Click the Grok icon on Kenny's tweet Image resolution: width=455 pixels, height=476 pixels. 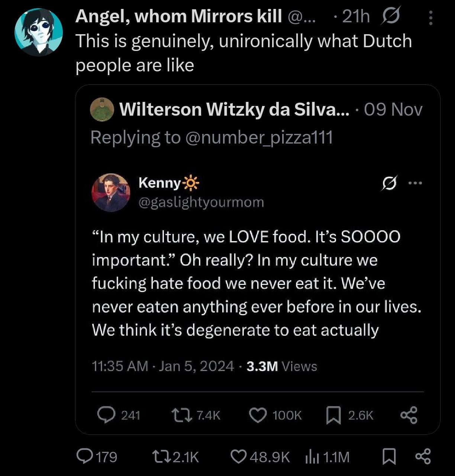[389, 183]
